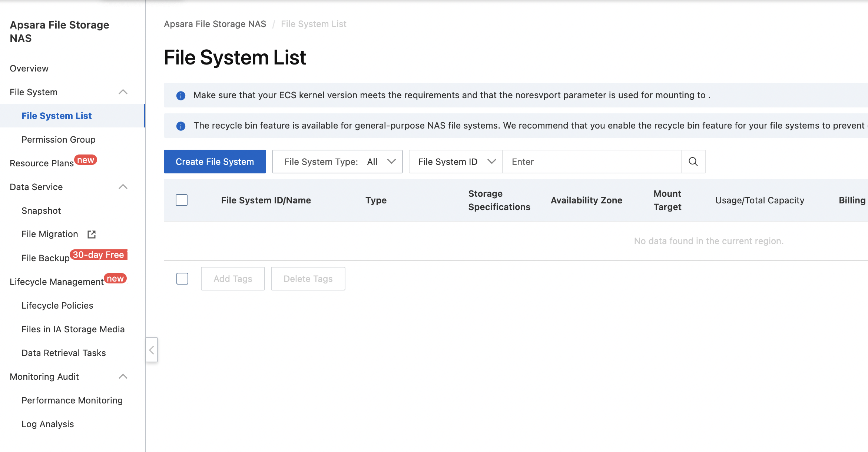Click the Create File System button
This screenshot has height=452, width=868.
click(x=215, y=162)
